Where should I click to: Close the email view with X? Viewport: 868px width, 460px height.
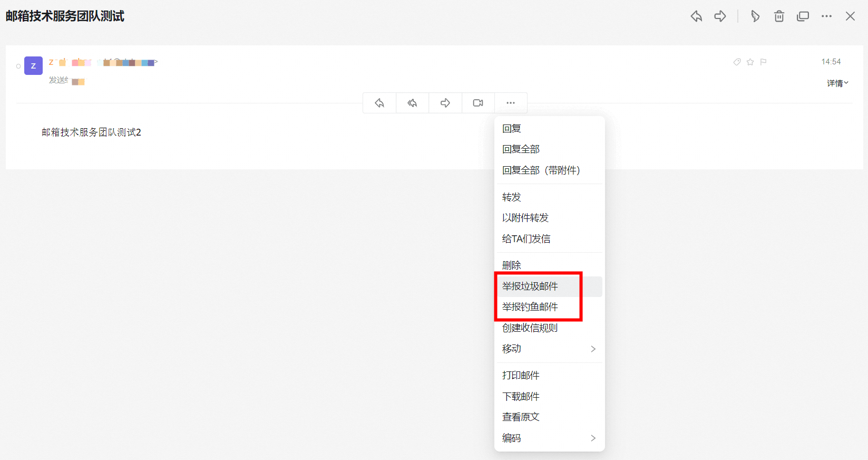850,16
